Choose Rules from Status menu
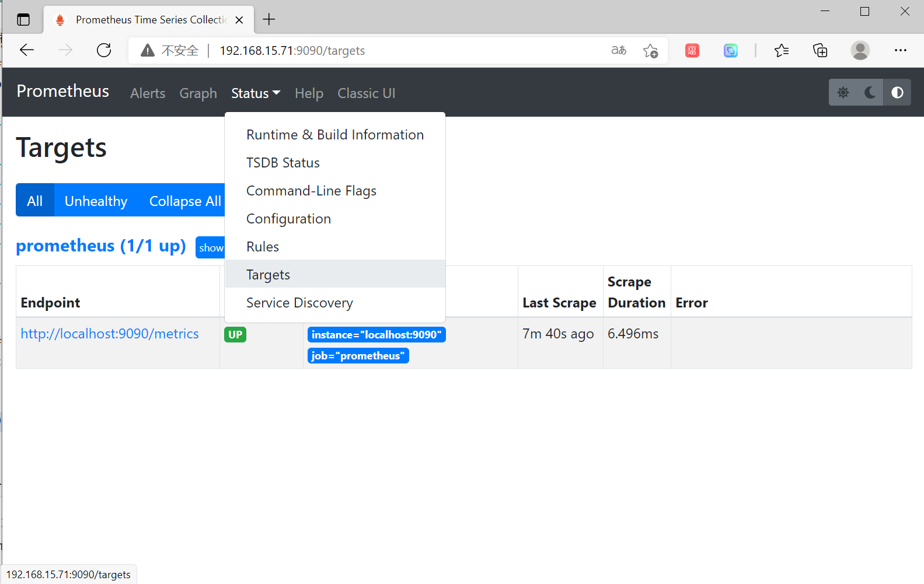Image resolution: width=924 pixels, height=584 pixels. (335, 247)
